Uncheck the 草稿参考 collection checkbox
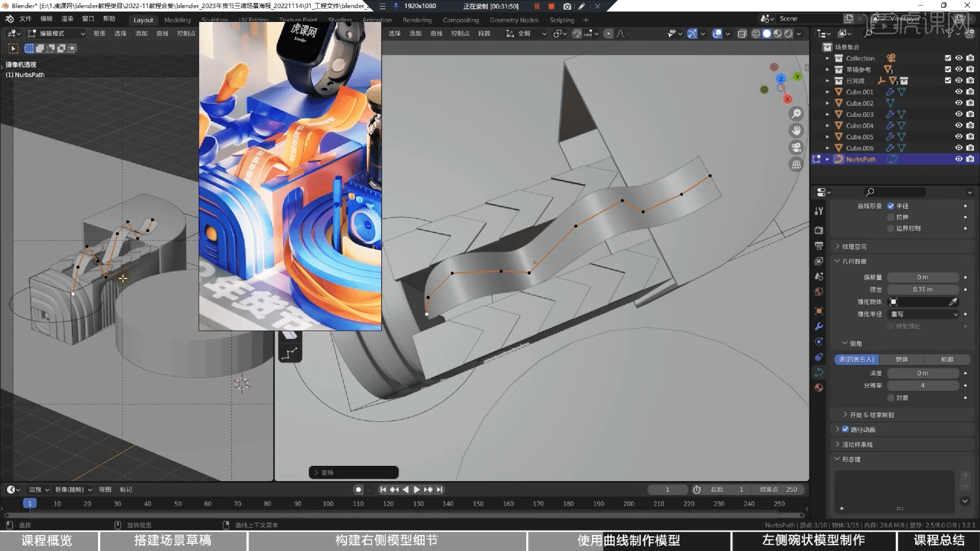 point(948,69)
